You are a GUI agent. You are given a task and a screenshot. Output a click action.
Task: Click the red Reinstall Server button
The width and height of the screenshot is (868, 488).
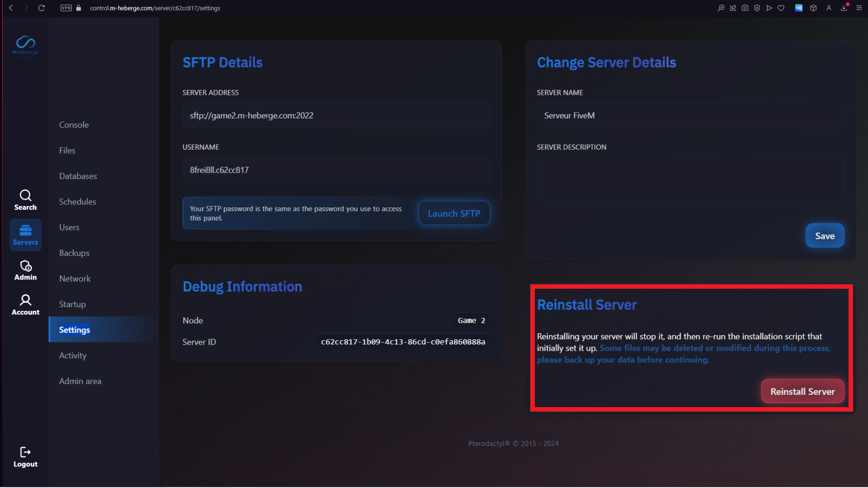802,392
